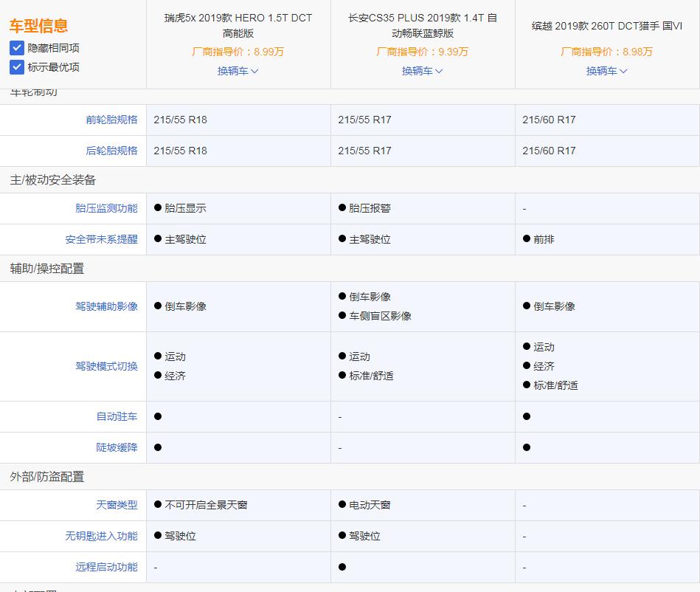700x592 pixels.
Task: Open the 缤越 2019款 260T DCT猎手 title
Action: pos(607,26)
